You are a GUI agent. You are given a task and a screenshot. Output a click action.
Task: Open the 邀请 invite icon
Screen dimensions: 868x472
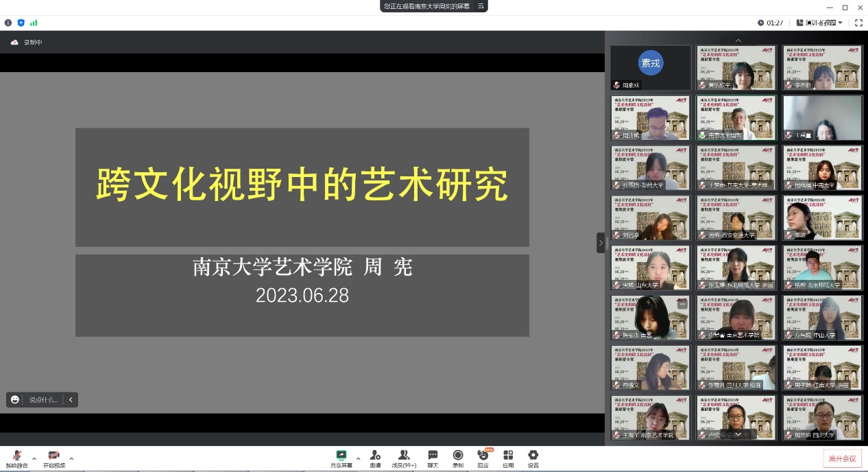pos(375,458)
